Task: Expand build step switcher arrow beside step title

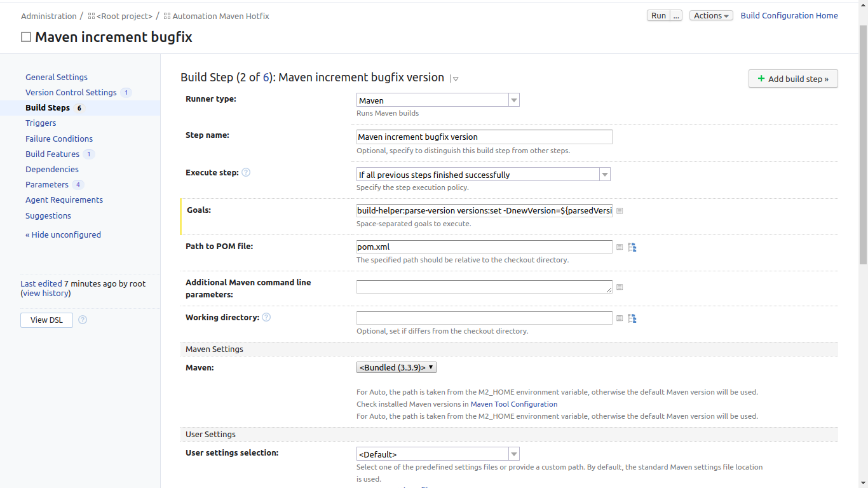Action: (455, 79)
